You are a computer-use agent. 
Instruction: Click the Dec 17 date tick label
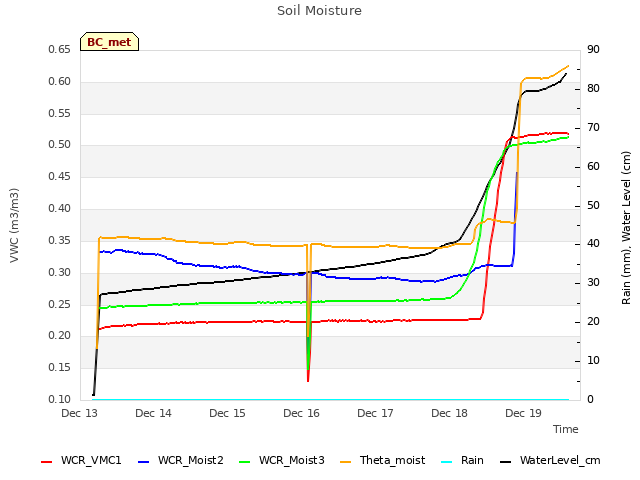click(x=375, y=413)
